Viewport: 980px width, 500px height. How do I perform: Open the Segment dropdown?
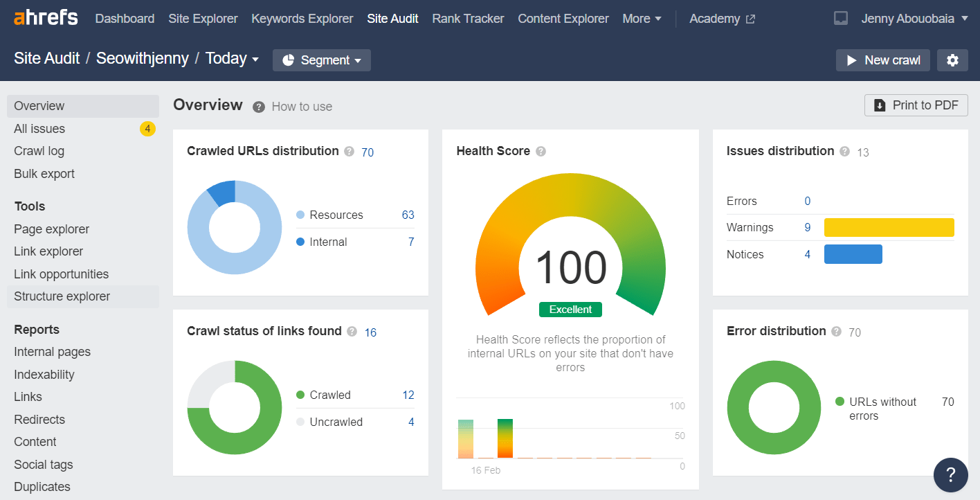[x=321, y=60]
